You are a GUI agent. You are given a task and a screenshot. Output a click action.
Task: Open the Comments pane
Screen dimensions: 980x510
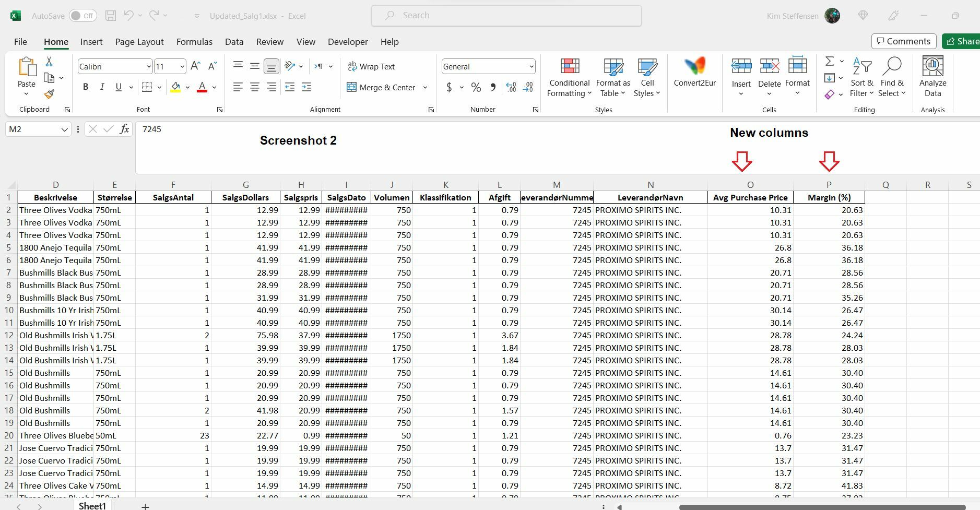[903, 41]
